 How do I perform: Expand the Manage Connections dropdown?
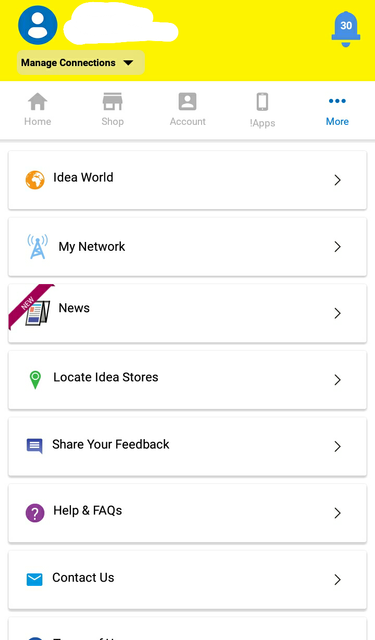coord(81,62)
